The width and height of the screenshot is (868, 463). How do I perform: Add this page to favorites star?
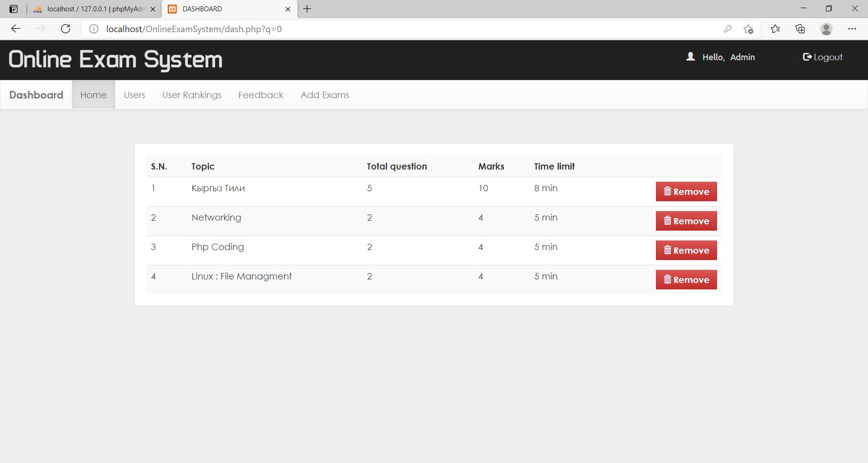(x=748, y=29)
